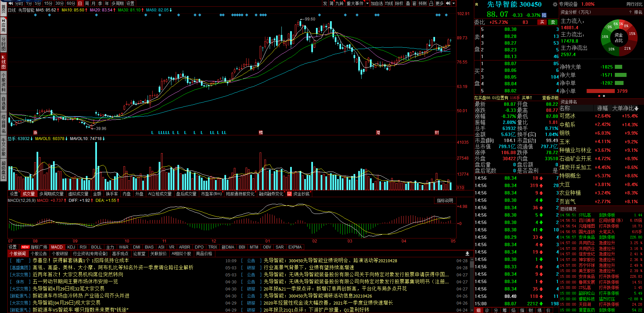Click the 发 icon in the chart toolbar
This screenshot has height=313, width=644.
325,3
